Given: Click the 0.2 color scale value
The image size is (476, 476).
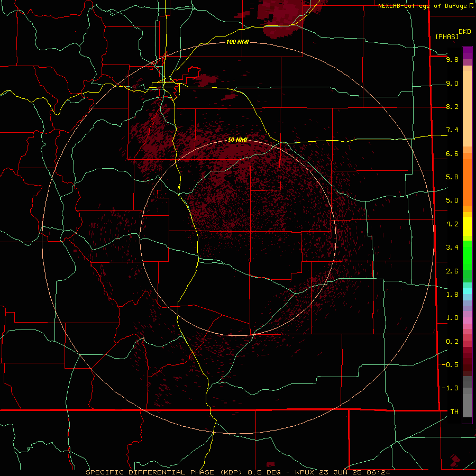Looking at the screenshot, I should [452, 341].
